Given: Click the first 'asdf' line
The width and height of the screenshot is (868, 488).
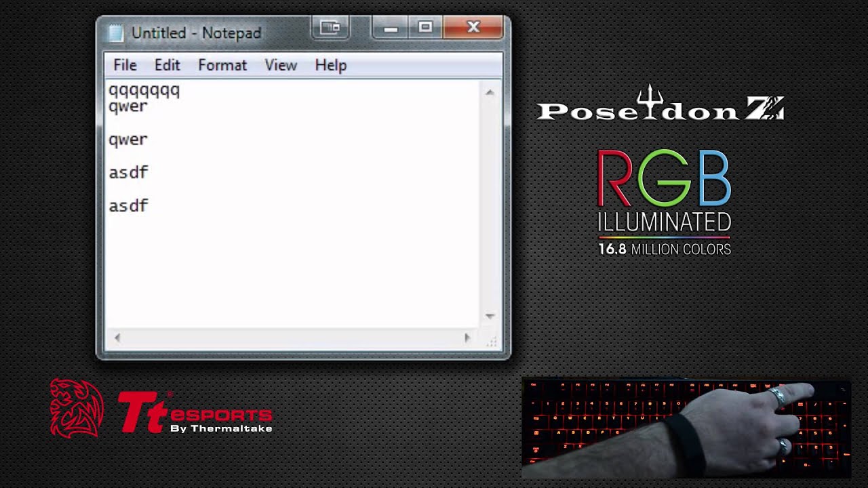Looking at the screenshot, I should pyautogui.click(x=128, y=172).
